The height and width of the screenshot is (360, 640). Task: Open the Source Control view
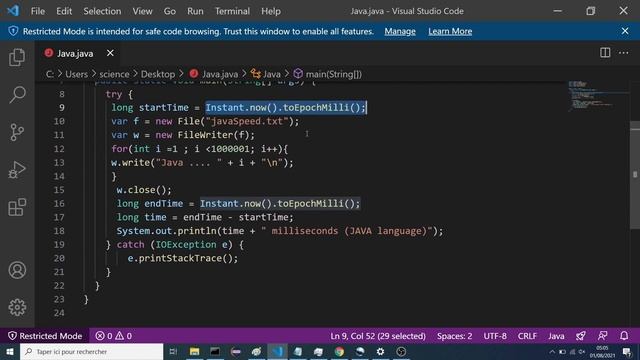click(x=17, y=132)
